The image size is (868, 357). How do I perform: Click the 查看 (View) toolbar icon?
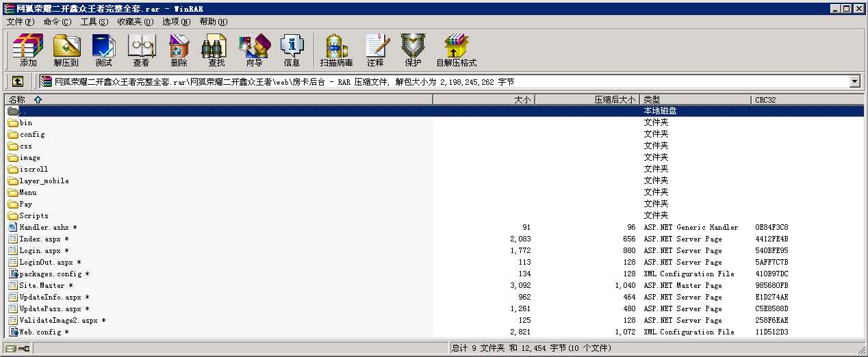point(141,50)
